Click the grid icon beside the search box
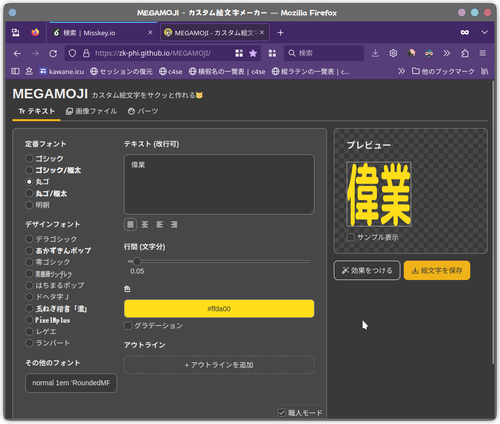The image size is (500, 424). (x=272, y=53)
